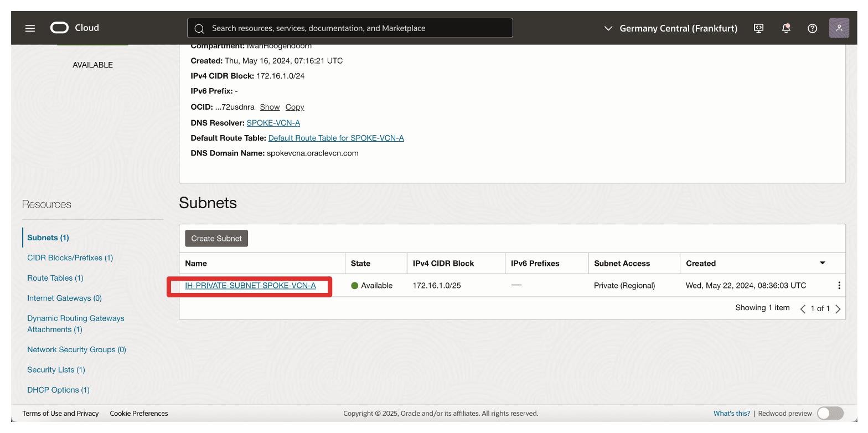Open Route Tables (1) resource
Image resolution: width=868 pixels, height=433 pixels.
coord(55,278)
